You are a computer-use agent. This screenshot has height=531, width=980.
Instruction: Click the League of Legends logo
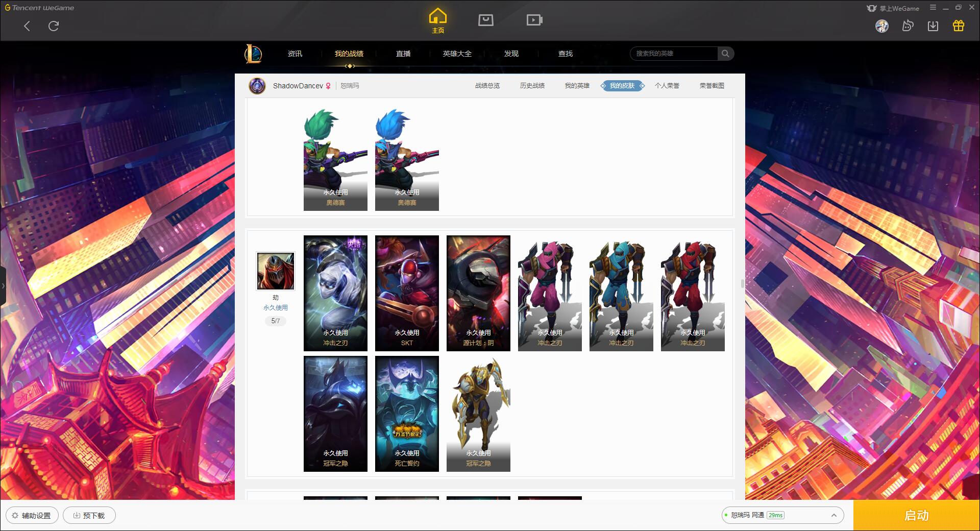253,54
